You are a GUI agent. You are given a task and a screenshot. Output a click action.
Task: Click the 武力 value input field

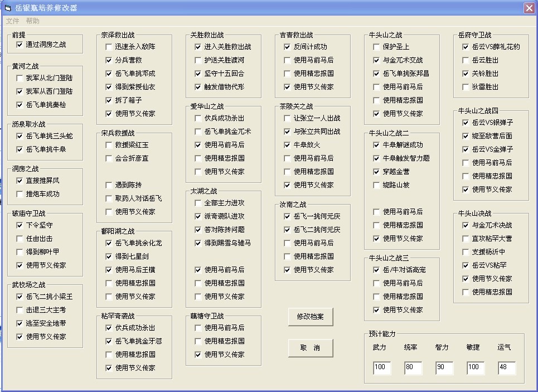pyautogui.click(x=382, y=368)
